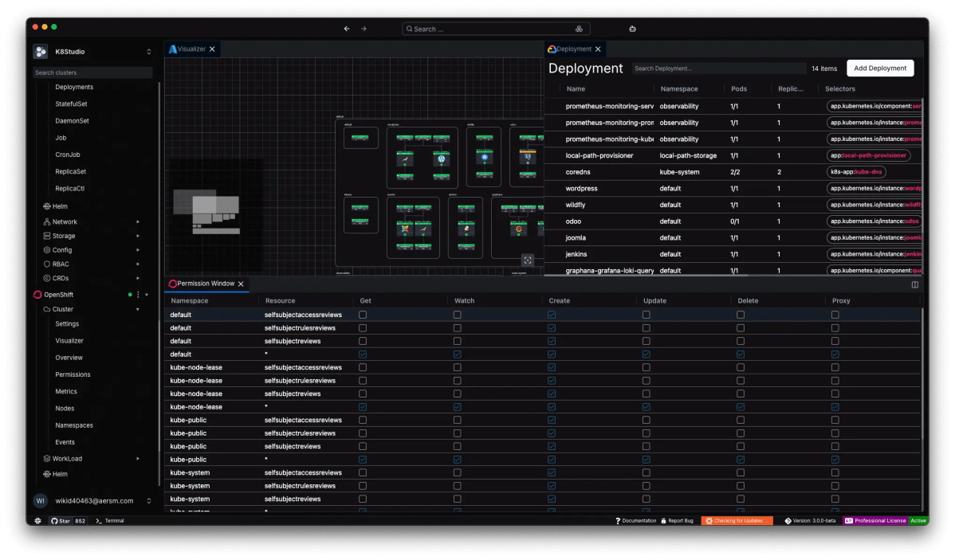The height and width of the screenshot is (560, 955).
Task: Expand the CRDs section arrow
Action: click(138, 278)
